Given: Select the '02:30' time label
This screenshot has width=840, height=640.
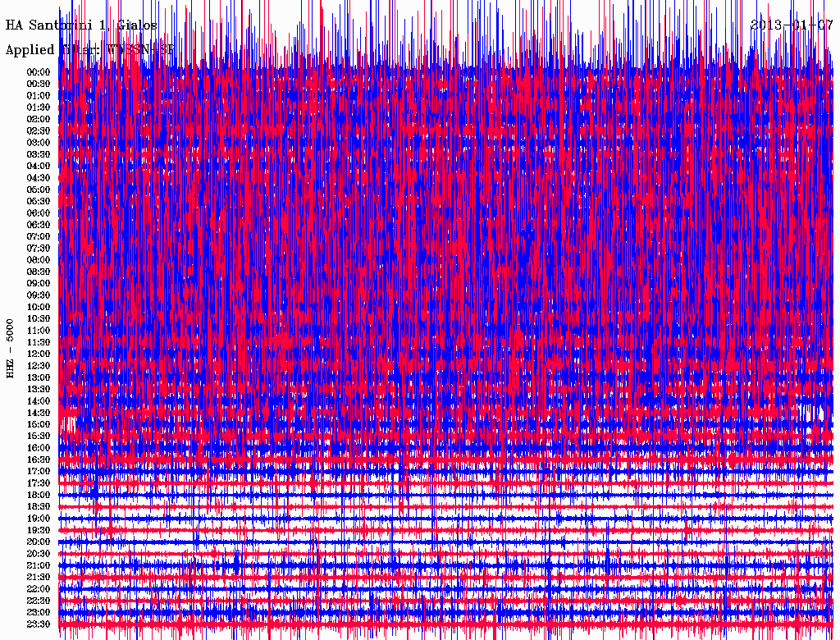Looking at the screenshot, I should pyautogui.click(x=39, y=131).
